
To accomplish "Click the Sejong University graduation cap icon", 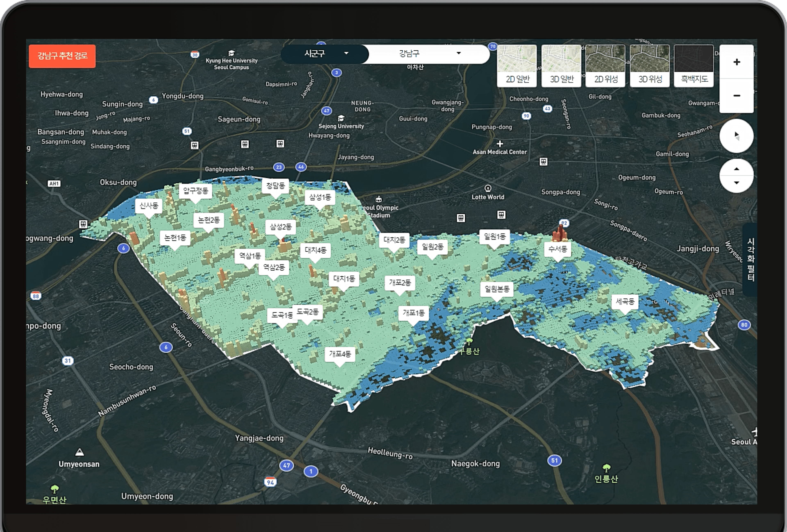I will (x=341, y=118).
